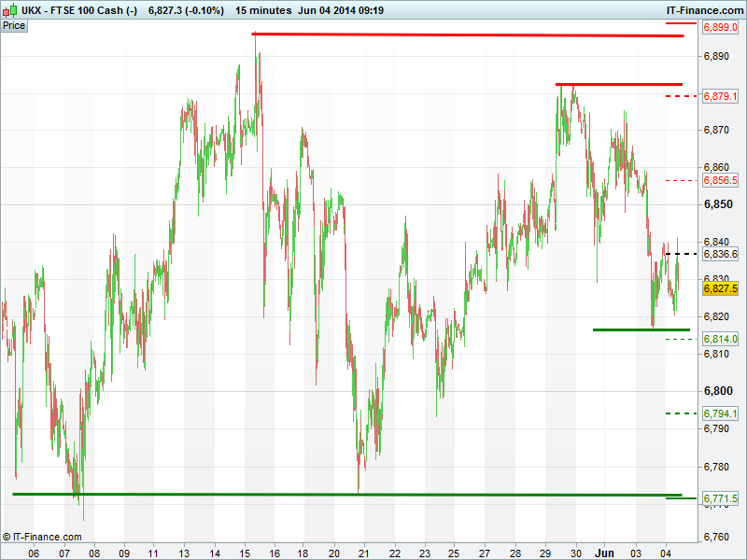Select the Price panel label
Screen dimensions: 747x560
pos(14,25)
